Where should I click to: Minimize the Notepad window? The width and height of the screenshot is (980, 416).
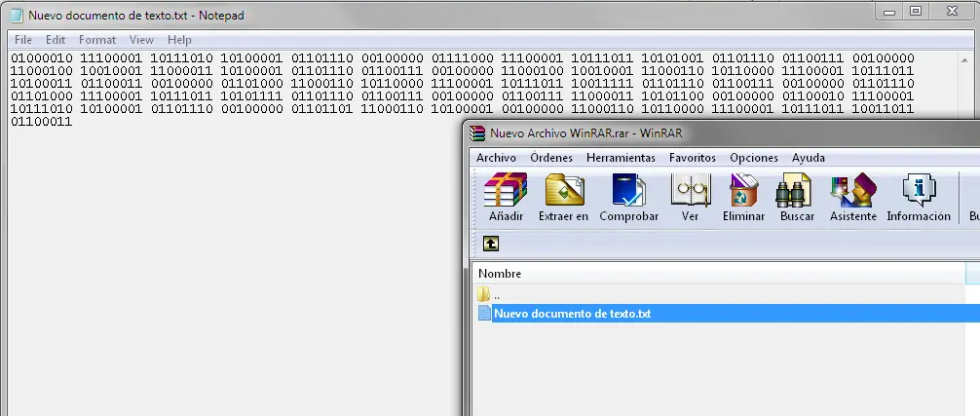coord(888,12)
